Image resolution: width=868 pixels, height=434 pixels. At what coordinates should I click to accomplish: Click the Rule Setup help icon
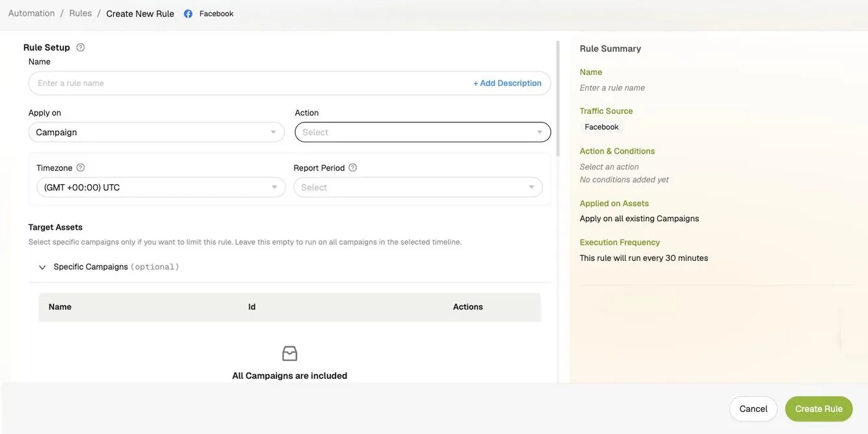click(x=81, y=47)
